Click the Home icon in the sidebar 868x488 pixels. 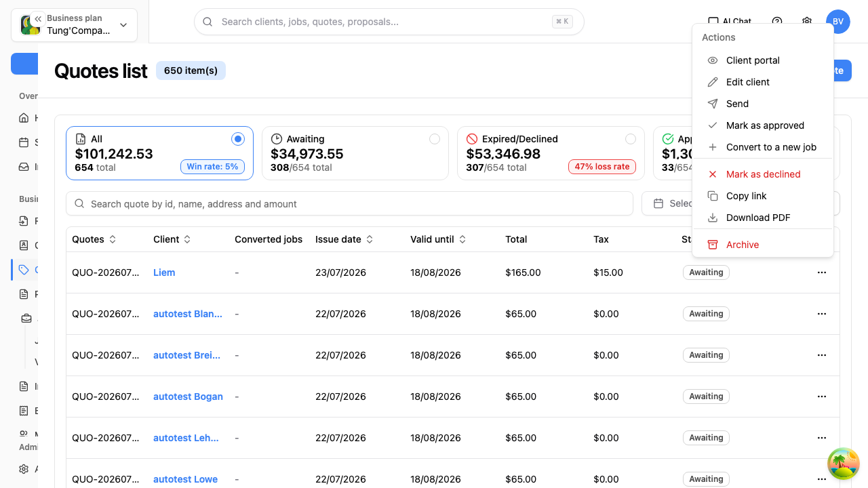point(24,118)
